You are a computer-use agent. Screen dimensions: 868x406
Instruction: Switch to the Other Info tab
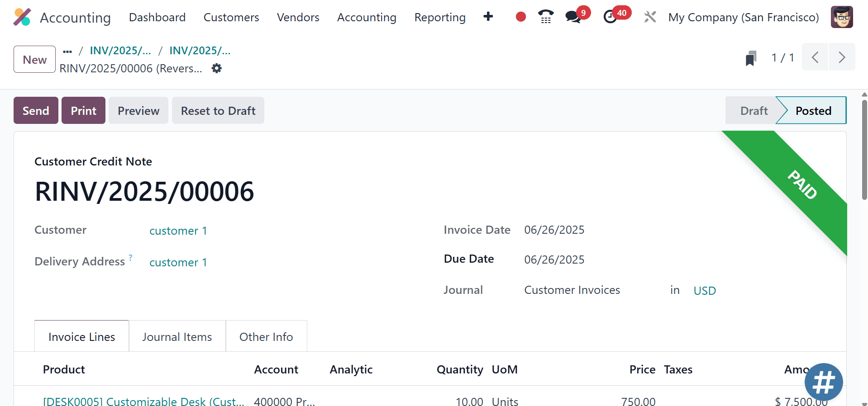point(266,336)
